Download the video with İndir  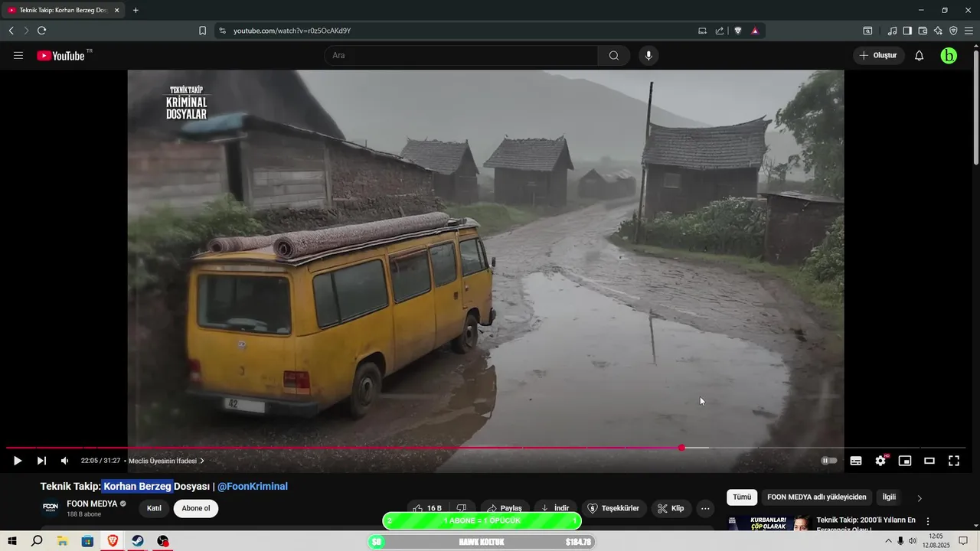(556, 508)
